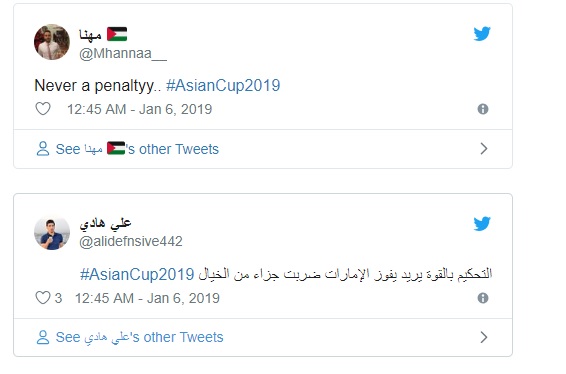This screenshot has width=566, height=374.
Task: Click the "See علي هادي's other Tweets" link
Action: click(x=139, y=338)
